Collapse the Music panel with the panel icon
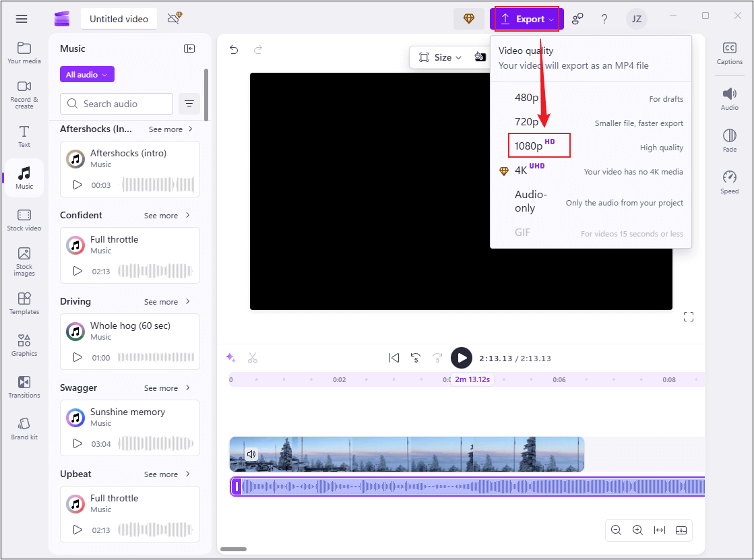 tap(189, 48)
